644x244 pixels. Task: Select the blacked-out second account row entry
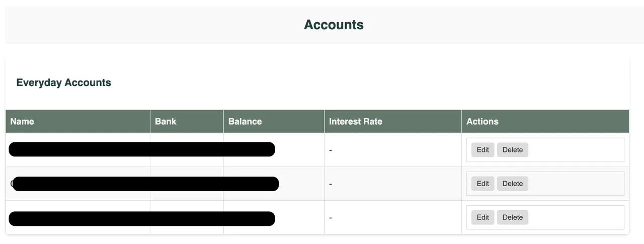pyautogui.click(x=145, y=184)
